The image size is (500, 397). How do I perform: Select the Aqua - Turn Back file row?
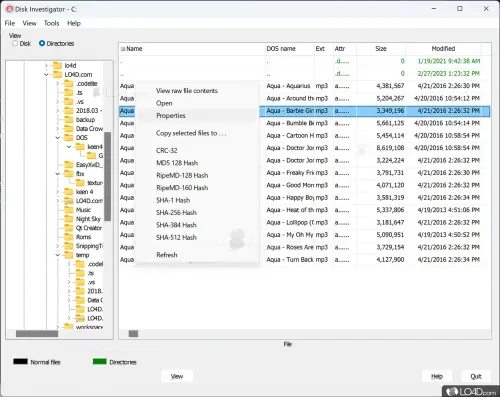304,260
